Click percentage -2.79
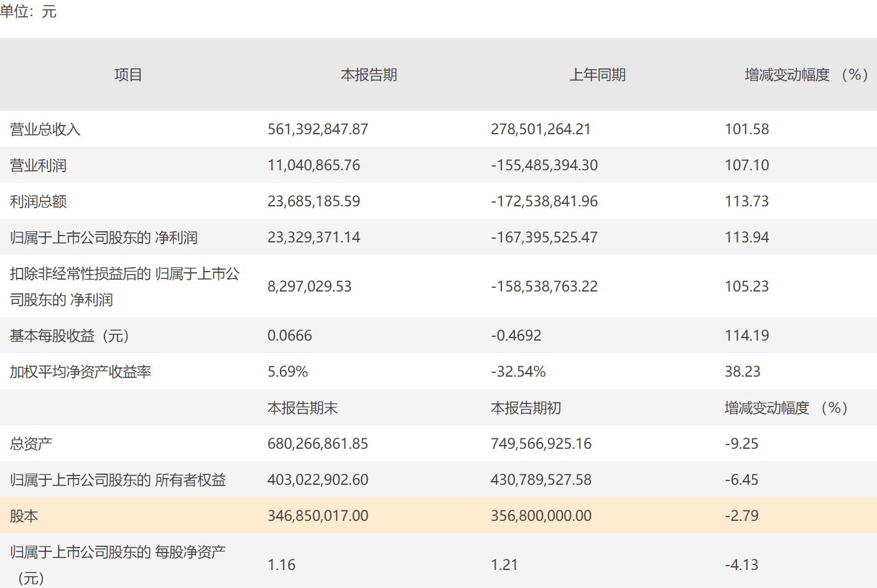The image size is (877, 588). 741,516
